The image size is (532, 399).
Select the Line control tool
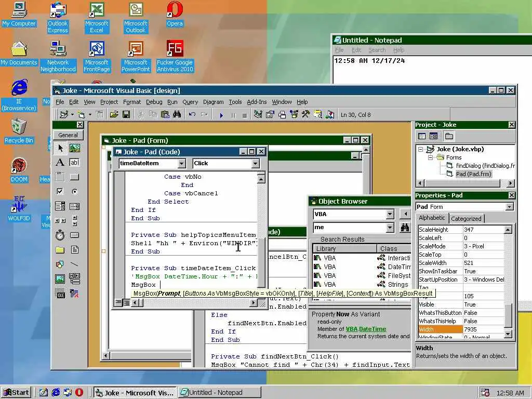(75, 264)
